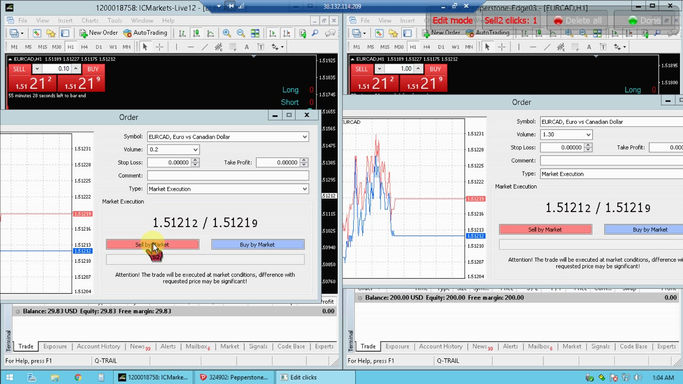
Task: Open Market Watch icon in Pepperstone toolbar
Action: [x=379, y=33]
